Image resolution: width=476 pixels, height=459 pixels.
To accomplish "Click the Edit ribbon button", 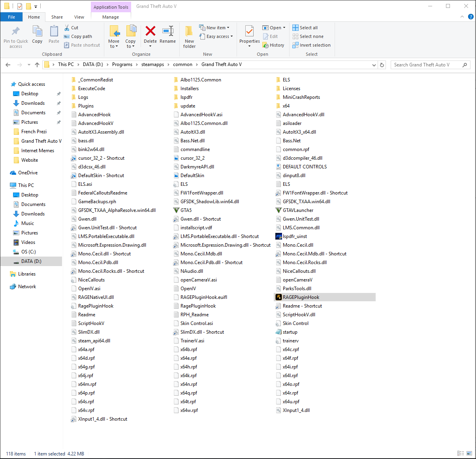I will click(x=271, y=36).
